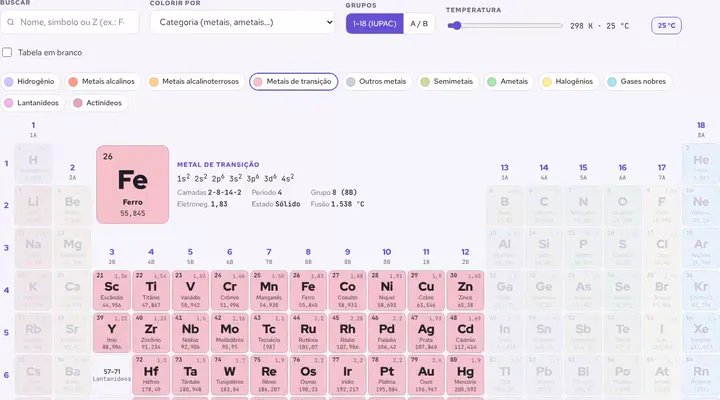
Task: Select the Ni Níquel element cell
Action: tap(387, 290)
